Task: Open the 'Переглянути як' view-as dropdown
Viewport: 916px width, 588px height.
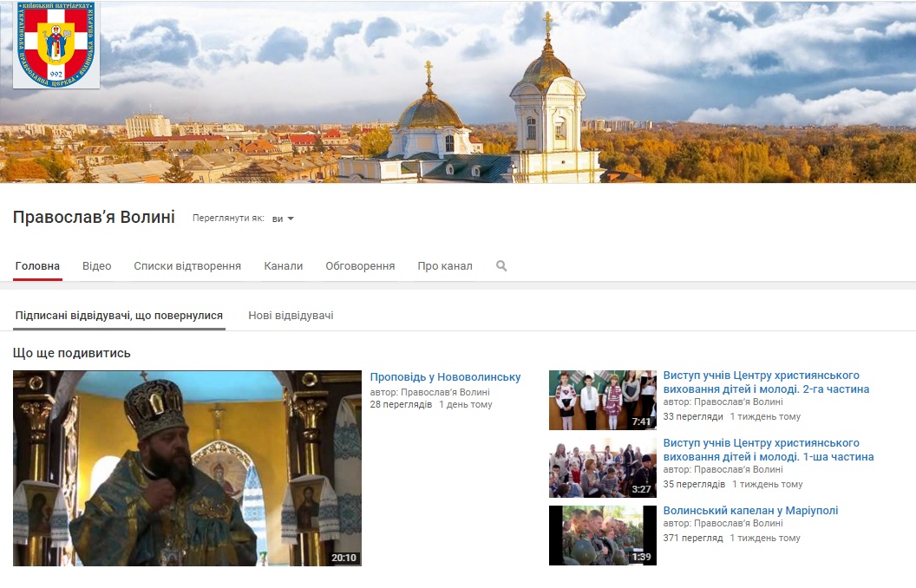Action: [283, 219]
